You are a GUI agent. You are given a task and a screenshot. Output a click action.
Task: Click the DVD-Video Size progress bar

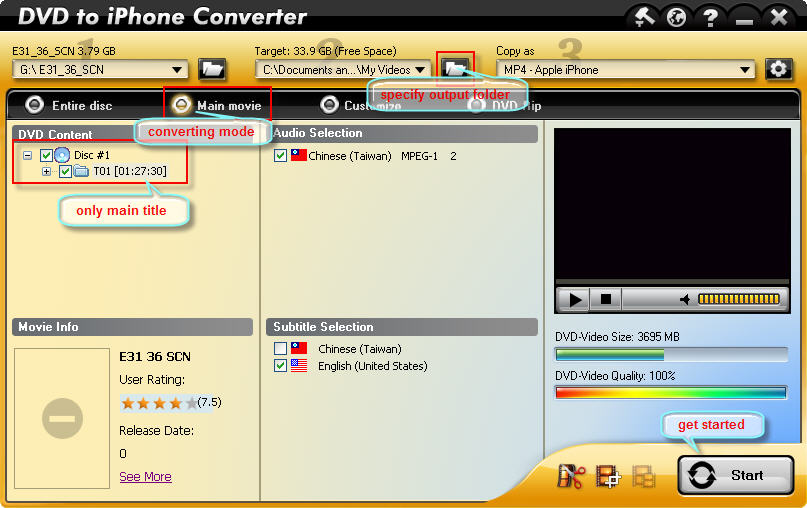coord(671,355)
